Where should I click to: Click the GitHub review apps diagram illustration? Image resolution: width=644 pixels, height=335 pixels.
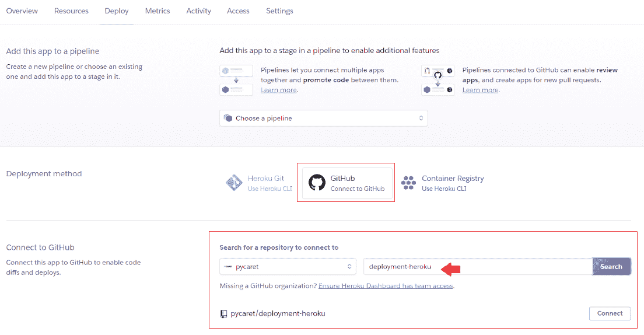[437, 81]
